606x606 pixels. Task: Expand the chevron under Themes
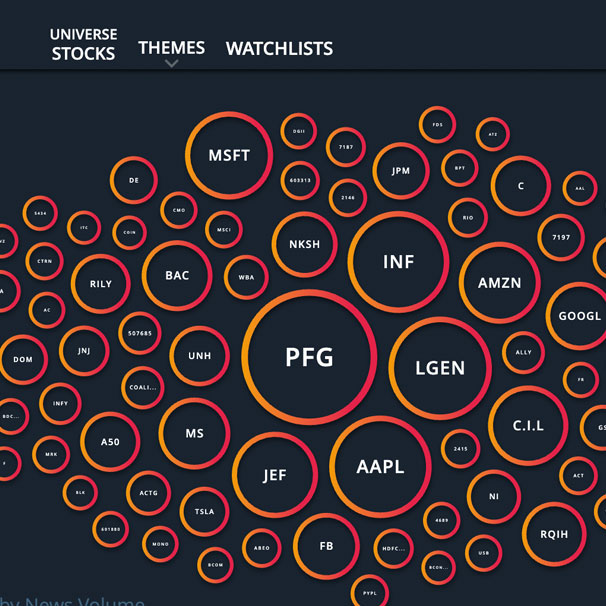(172, 63)
